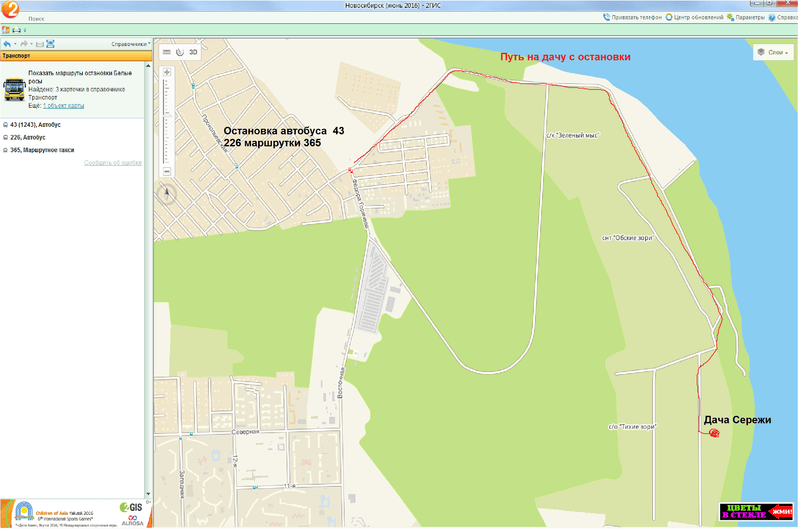Screen dimensions: 800x529
Task: Zoom out with the minus button
Action: (x=166, y=171)
